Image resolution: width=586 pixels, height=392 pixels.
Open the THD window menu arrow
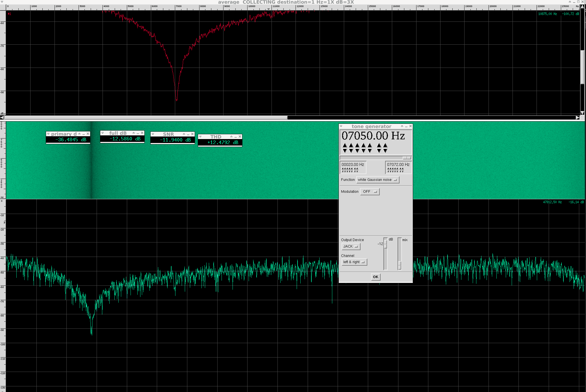point(200,137)
